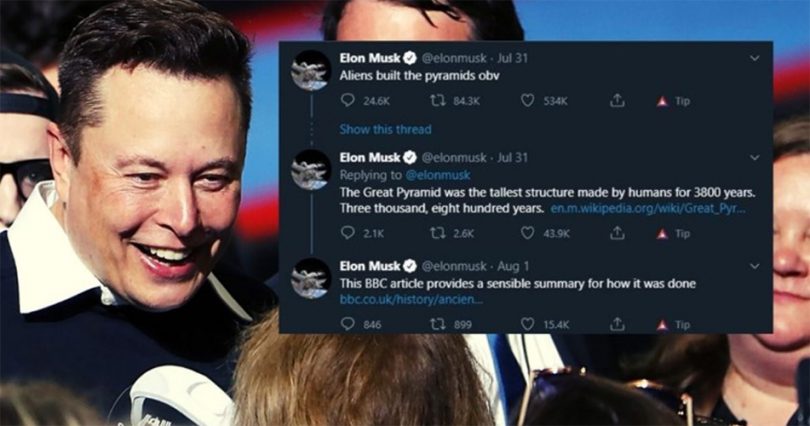Screen dimensions: 810x426
Task: Like the Great Pyramid tweet with 43.9K likes
Action: (x=528, y=233)
